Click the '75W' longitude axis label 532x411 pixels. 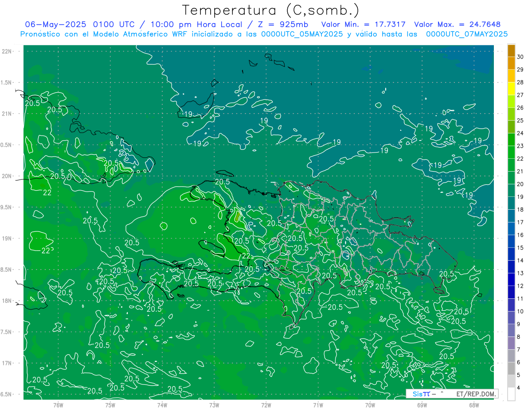[110, 405]
